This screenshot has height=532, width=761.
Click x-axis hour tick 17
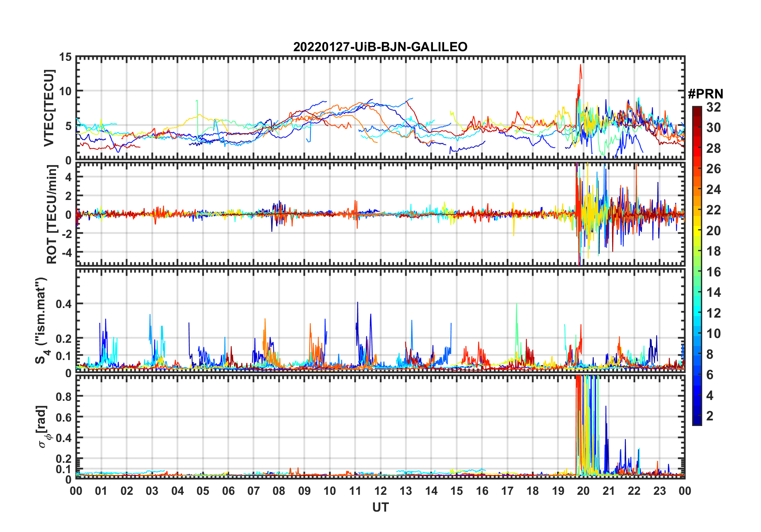pyautogui.click(x=507, y=491)
